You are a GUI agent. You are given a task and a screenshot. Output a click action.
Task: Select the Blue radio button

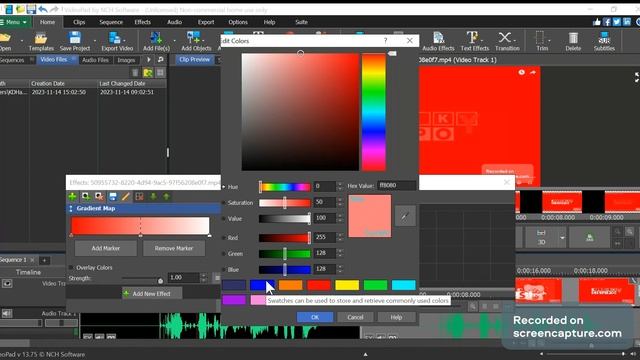point(223,270)
